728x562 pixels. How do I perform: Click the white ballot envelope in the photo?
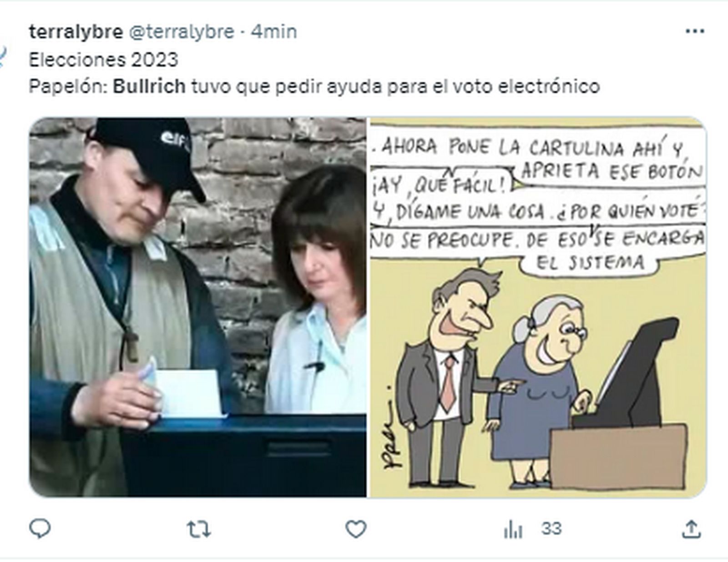189,393
